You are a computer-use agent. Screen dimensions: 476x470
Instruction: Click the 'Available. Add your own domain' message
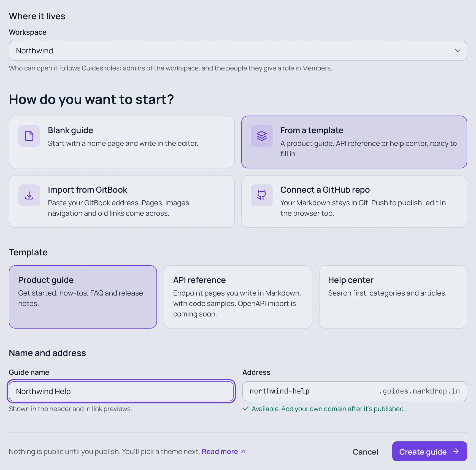click(328, 409)
